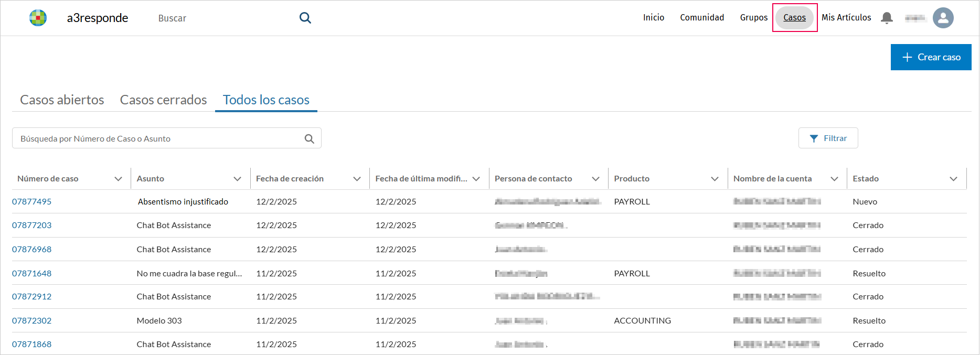
Task: Click the Nuevo status cell
Action: coord(865,201)
